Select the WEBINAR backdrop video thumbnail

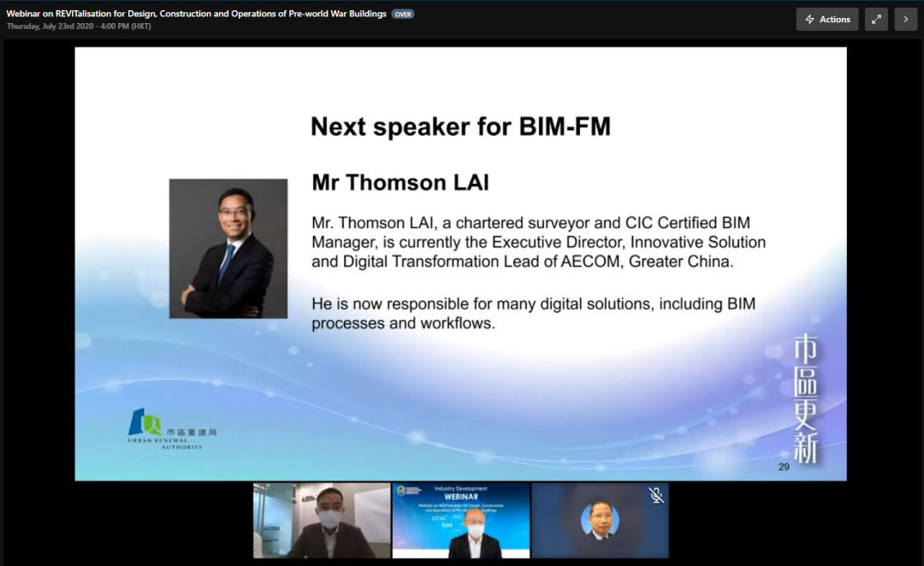click(x=461, y=521)
